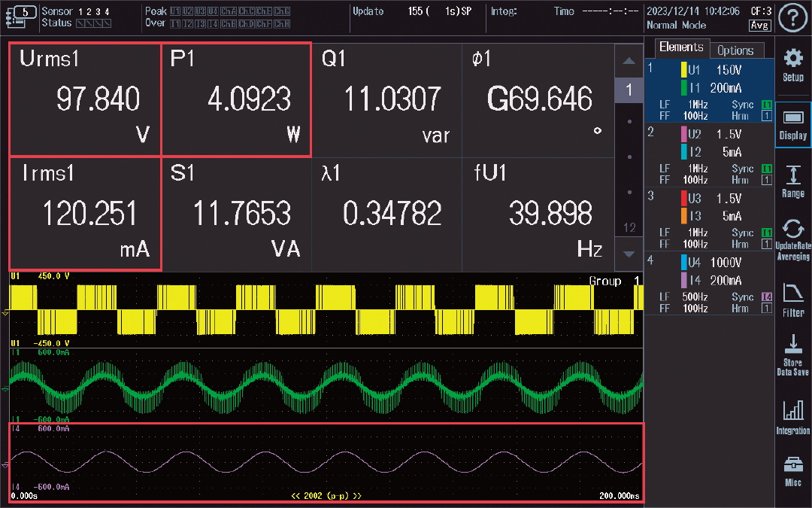Jump to display page 12
This screenshot has width=812, height=508.
629,227
